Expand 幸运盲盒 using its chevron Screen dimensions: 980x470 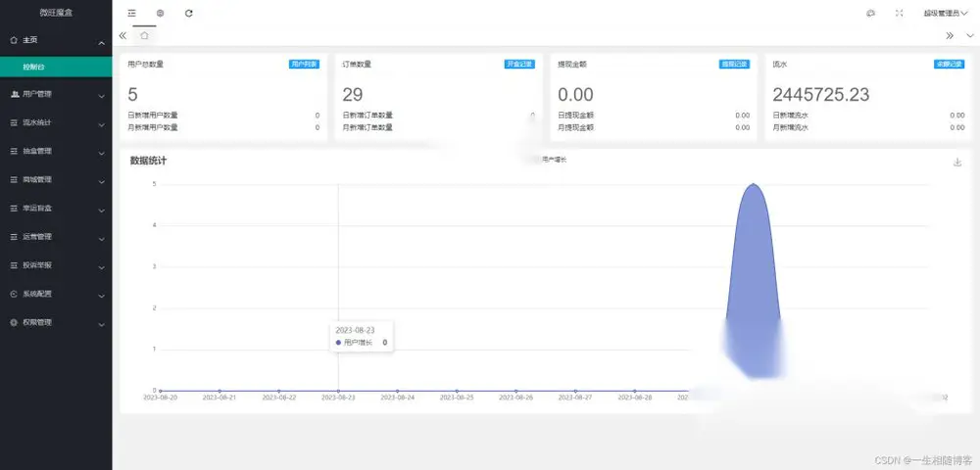tap(101, 211)
